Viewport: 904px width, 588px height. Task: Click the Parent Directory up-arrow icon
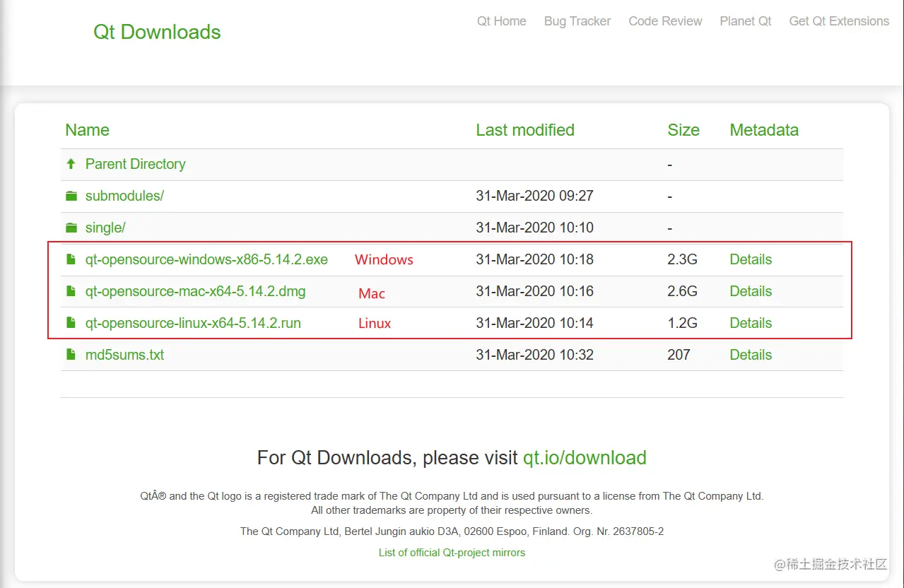[x=71, y=164]
